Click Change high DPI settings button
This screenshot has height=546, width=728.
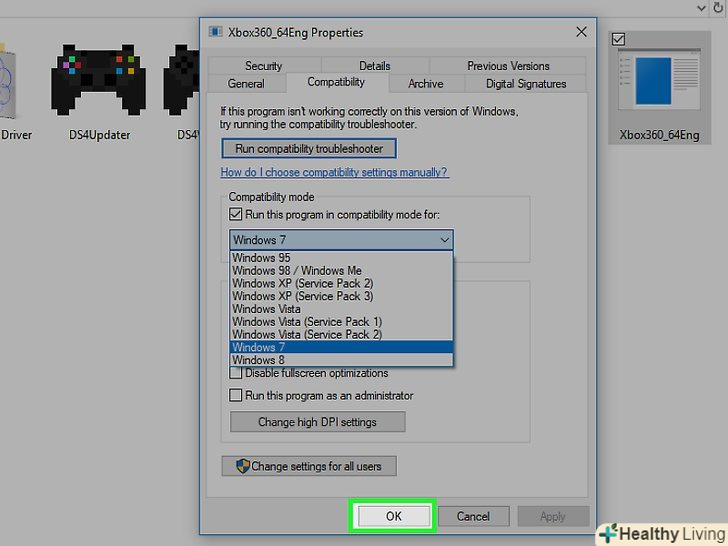pos(318,422)
